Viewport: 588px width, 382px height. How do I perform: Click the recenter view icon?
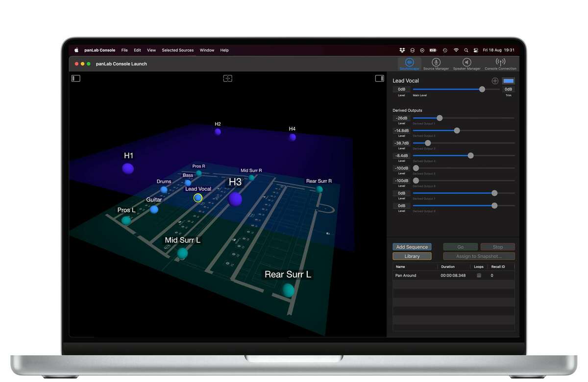pos(227,78)
